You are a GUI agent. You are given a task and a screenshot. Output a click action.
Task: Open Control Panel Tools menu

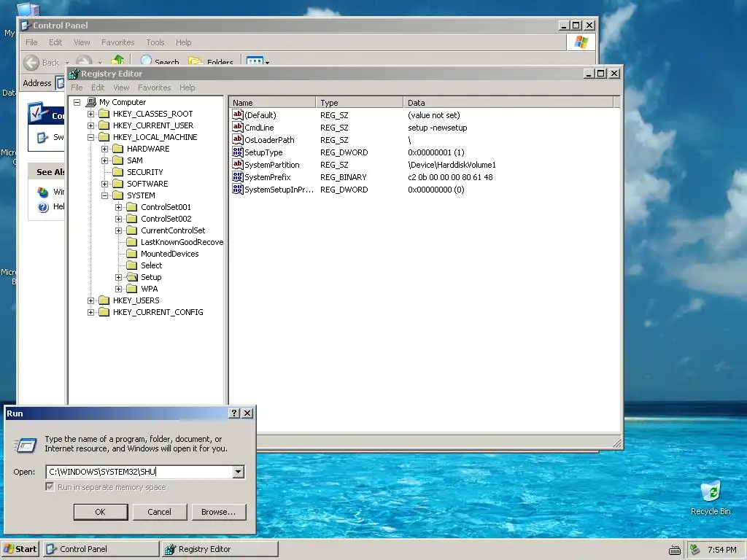[155, 42]
